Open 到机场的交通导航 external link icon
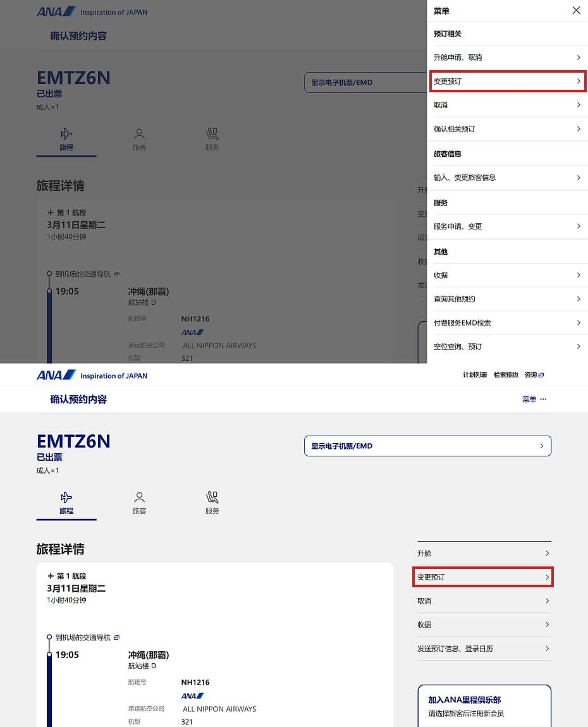588x727 pixels. [116, 637]
